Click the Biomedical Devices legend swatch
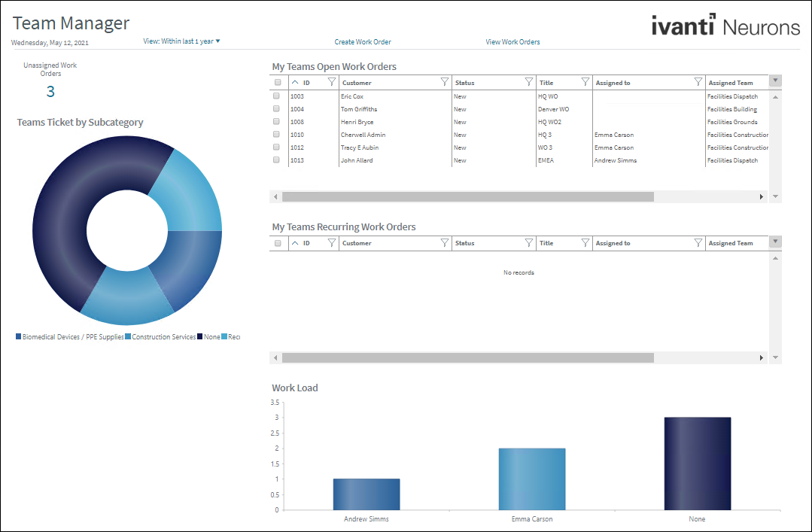The width and height of the screenshot is (812, 532). [17, 336]
